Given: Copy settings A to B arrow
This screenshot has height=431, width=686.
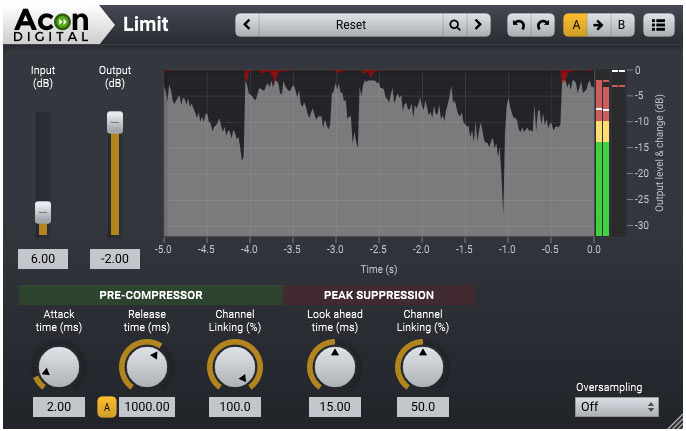Looking at the screenshot, I should [x=598, y=25].
